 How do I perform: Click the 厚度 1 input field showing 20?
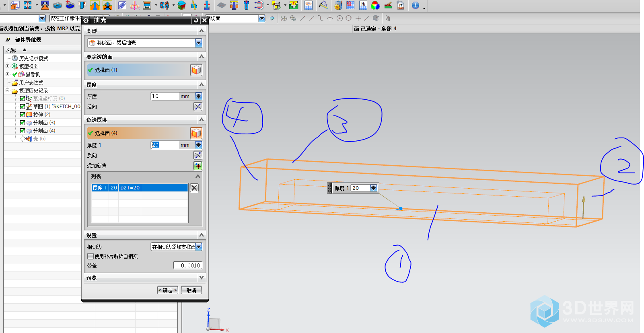point(165,145)
